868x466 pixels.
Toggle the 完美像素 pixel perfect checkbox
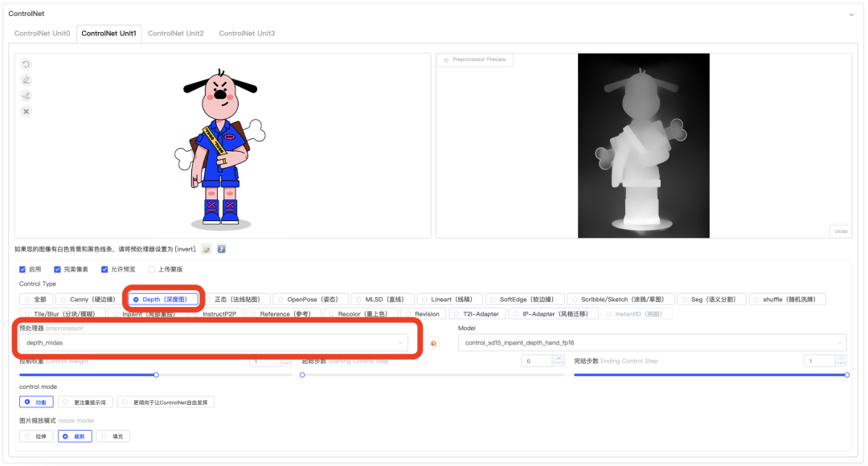57,269
